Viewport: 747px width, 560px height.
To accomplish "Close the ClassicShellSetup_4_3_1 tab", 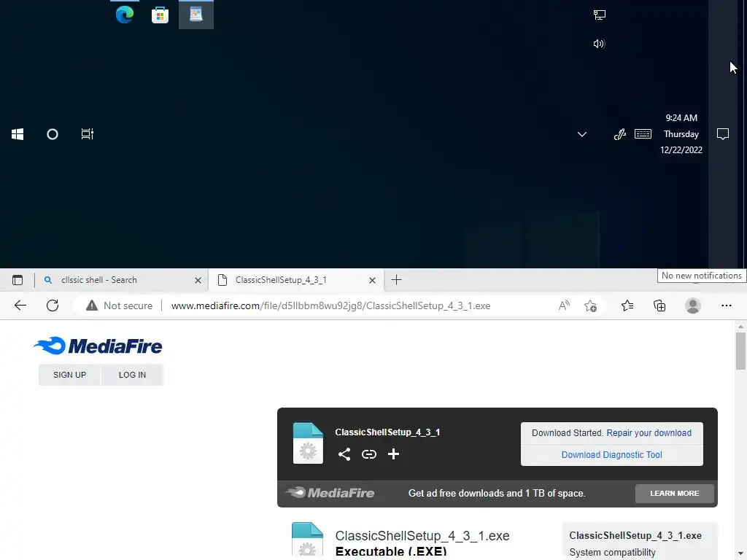I will (x=373, y=281).
